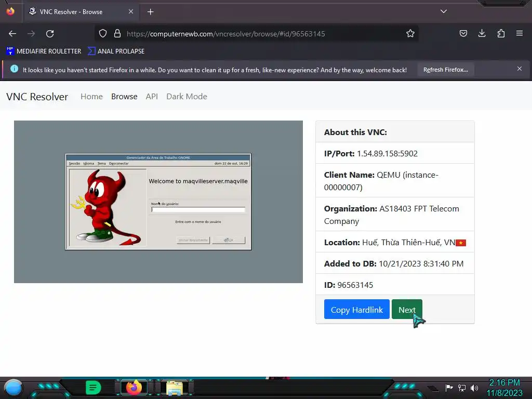Open the Extensions puzzle icon
This screenshot has height=399, width=532.
point(501,33)
